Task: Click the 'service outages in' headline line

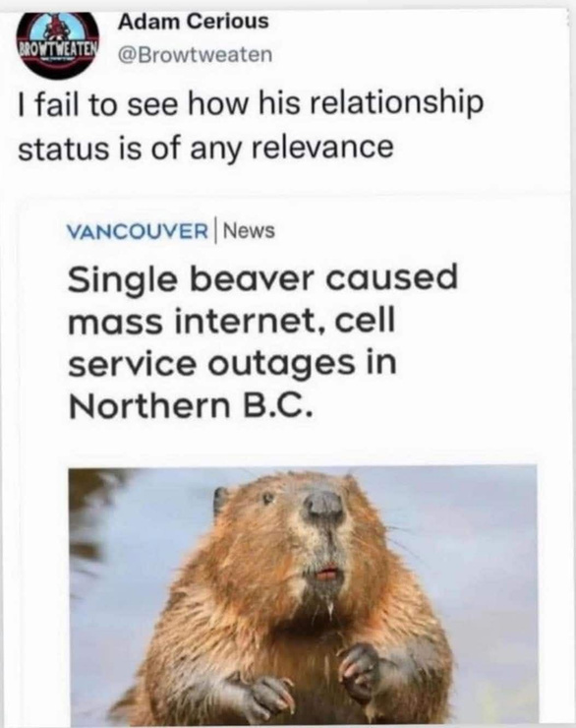Action: (x=232, y=363)
